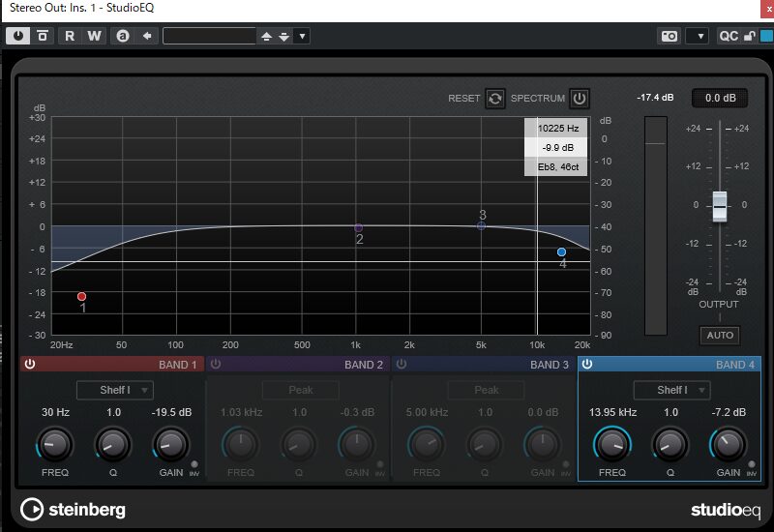Click Band 4 FREQ knob
The image size is (774, 532).
[x=612, y=444]
